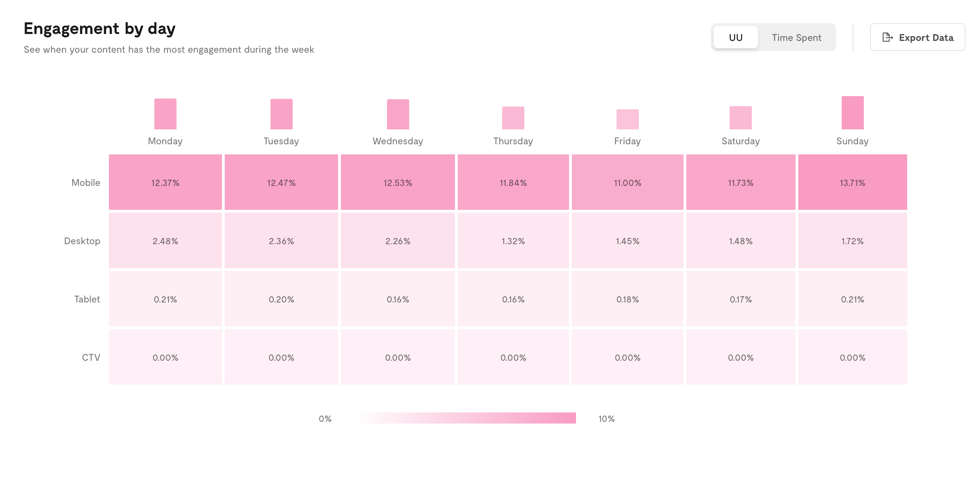980x478 pixels.
Task: Click the Friday bar above heatmap
Action: (627, 119)
